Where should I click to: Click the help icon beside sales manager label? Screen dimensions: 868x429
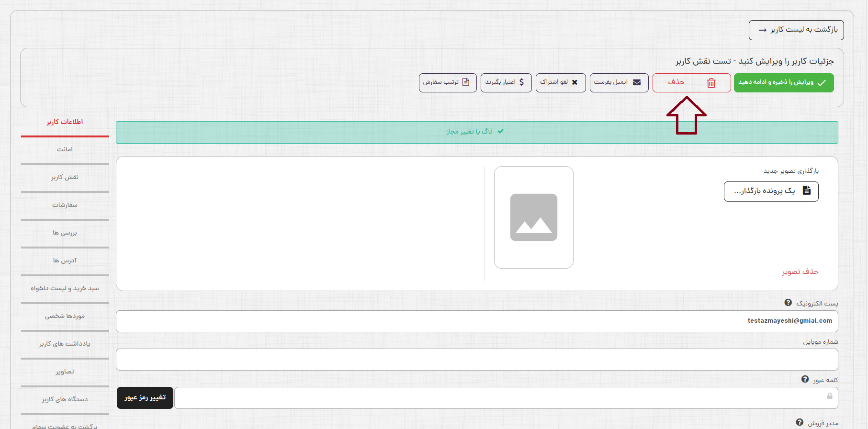pyautogui.click(x=800, y=422)
